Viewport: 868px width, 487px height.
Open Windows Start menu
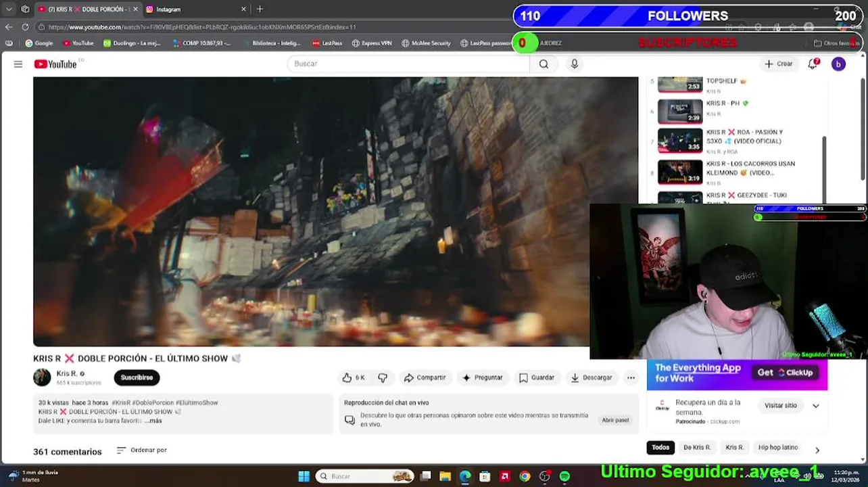[x=304, y=476]
